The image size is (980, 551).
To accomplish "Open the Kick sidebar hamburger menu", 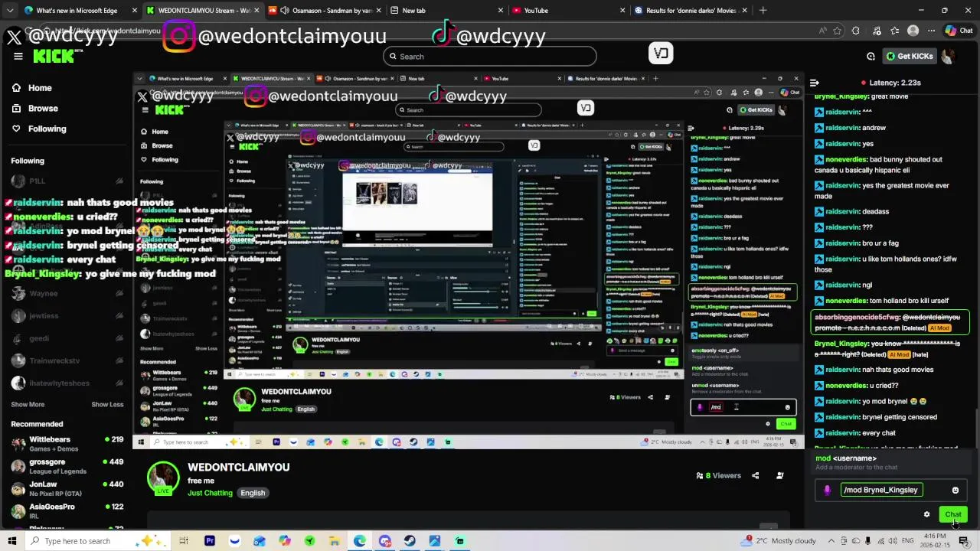I will tap(18, 56).
